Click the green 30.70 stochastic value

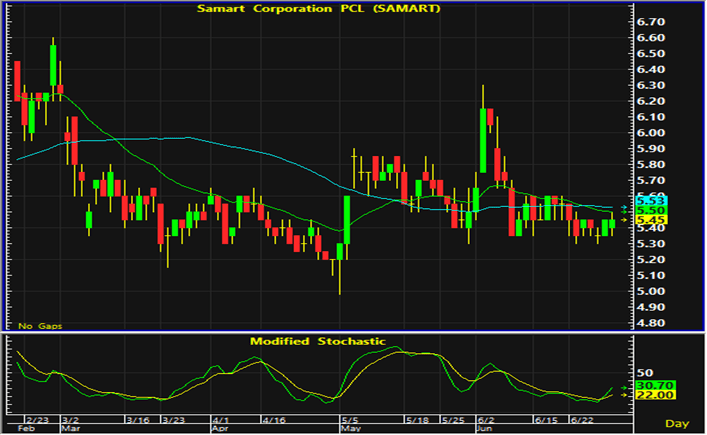coord(655,386)
